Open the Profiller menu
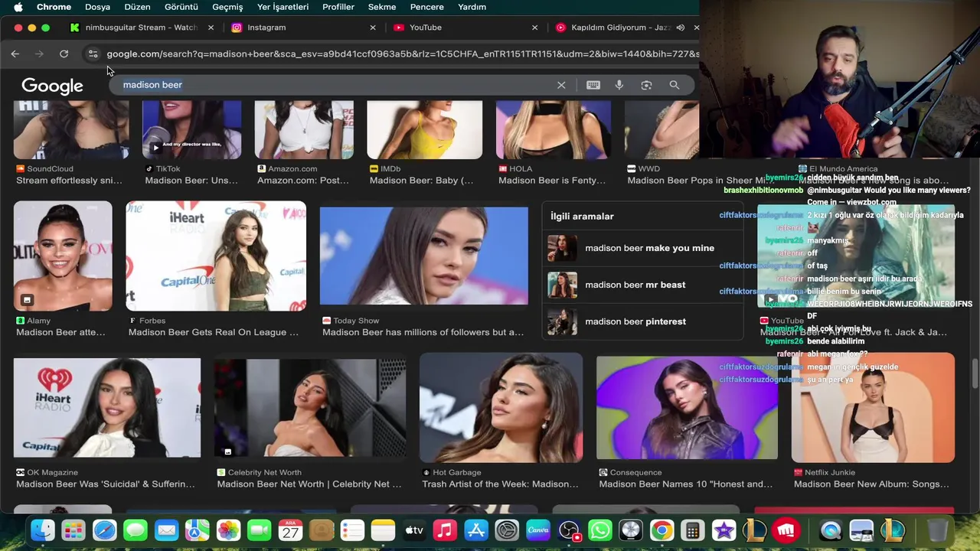Image resolution: width=980 pixels, height=551 pixels. pyautogui.click(x=338, y=7)
